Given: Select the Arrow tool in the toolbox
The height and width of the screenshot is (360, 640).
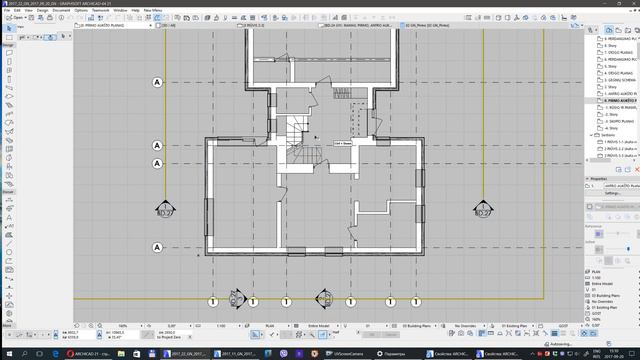Looking at the screenshot, I should [x=9, y=29].
